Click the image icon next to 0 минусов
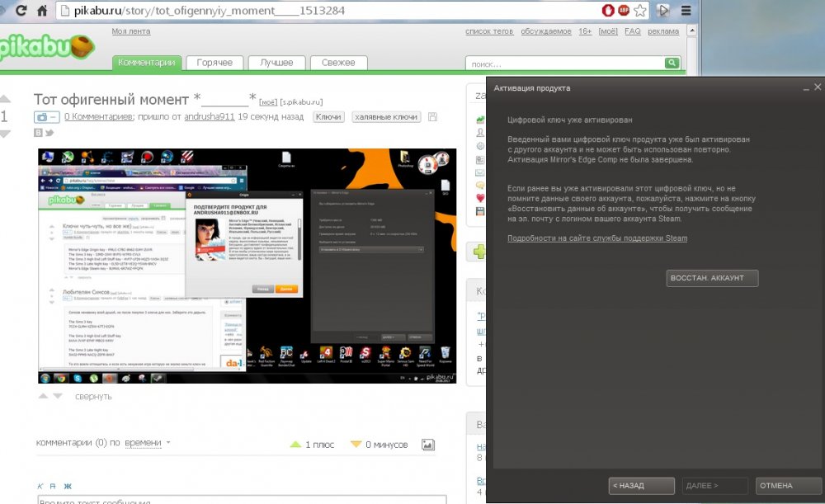This screenshot has width=825, height=504. tap(427, 445)
